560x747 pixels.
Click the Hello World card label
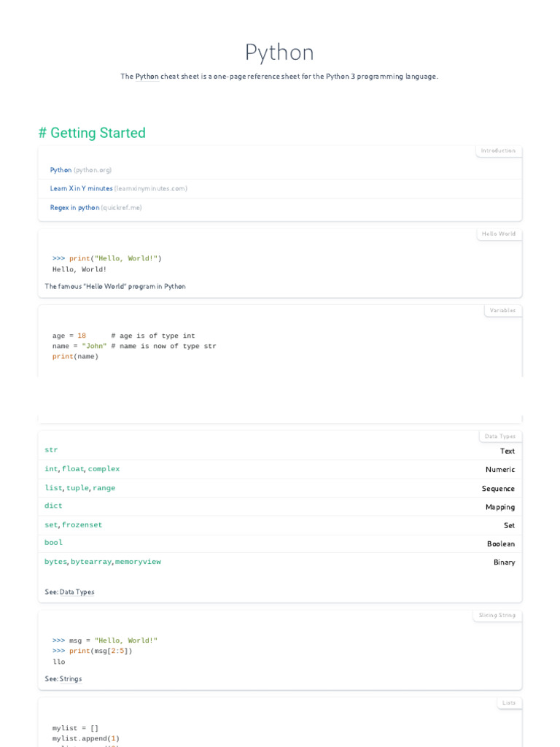tap(499, 234)
